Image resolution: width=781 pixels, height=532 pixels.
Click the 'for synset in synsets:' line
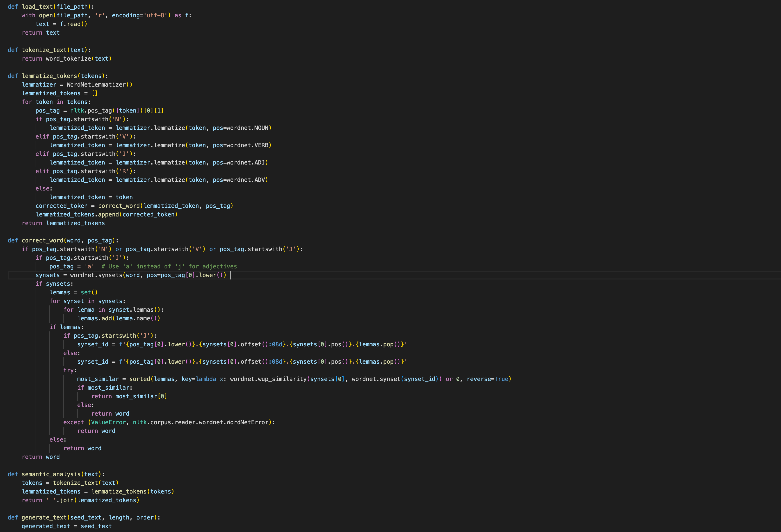87,301
